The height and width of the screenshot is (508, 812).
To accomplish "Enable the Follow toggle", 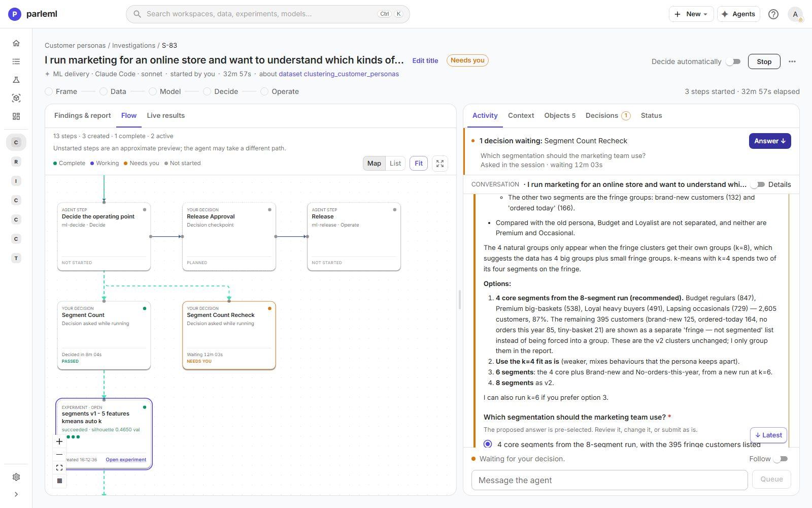I will (x=781, y=459).
